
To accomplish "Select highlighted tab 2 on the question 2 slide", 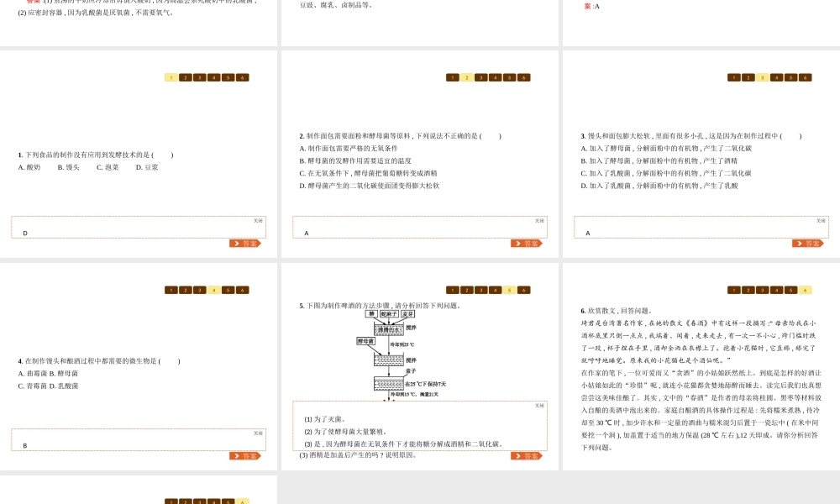I will pyautogui.click(x=466, y=77).
